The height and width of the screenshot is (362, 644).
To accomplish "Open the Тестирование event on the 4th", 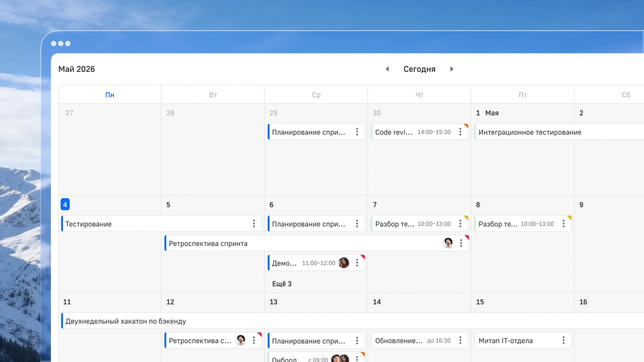I will (x=162, y=223).
